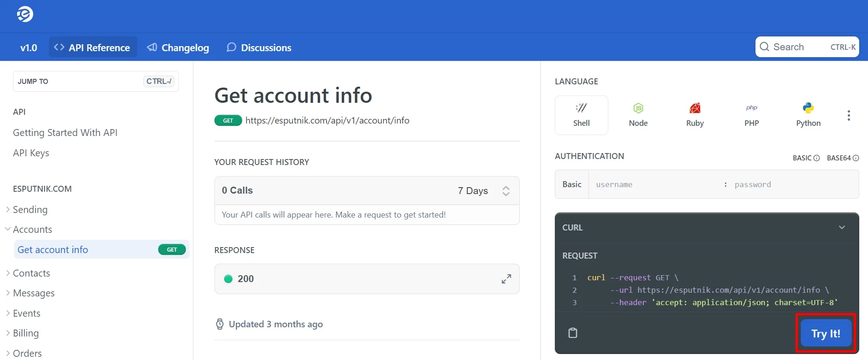The width and height of the screenshot is (868, 360).
Task: Change the 7 Days history range
Action: (484, 191)
